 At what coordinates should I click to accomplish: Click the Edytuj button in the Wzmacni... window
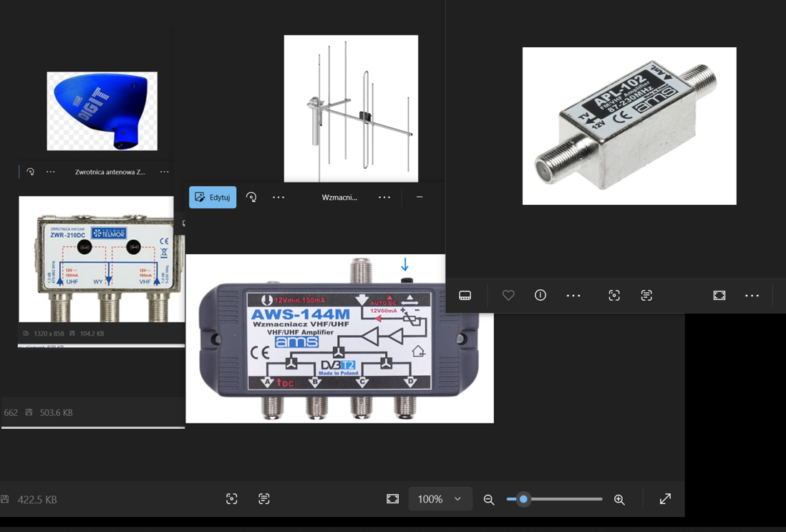tap(213, 197)
